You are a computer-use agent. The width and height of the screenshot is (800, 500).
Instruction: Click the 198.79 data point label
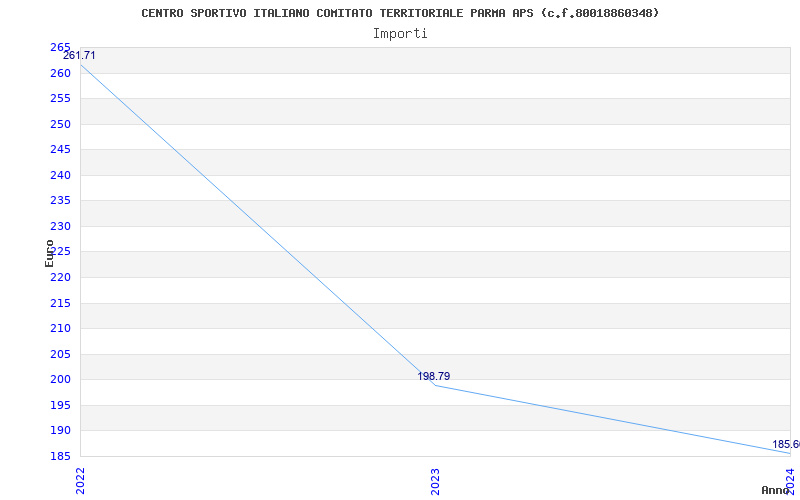click(434, 377)
